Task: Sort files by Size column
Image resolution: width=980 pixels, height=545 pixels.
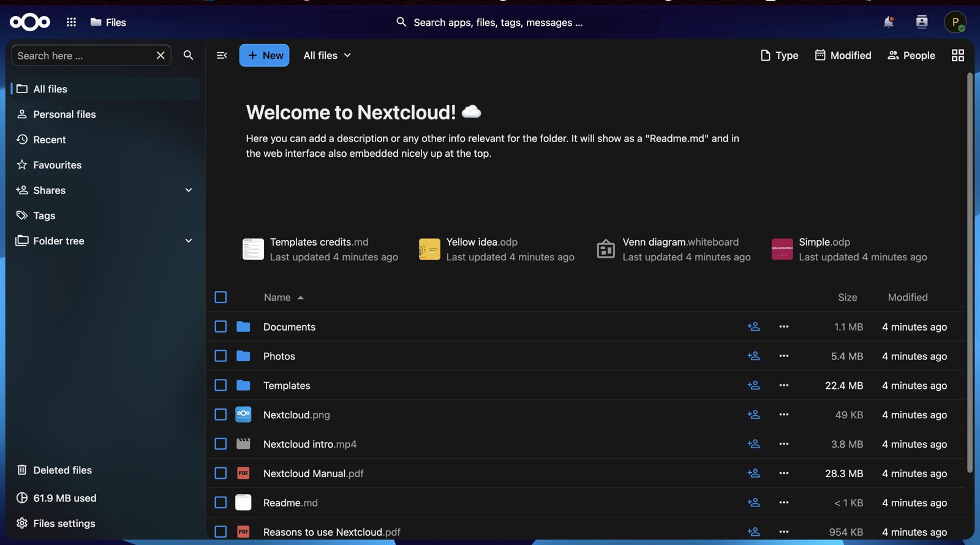Action: (847, 297)
